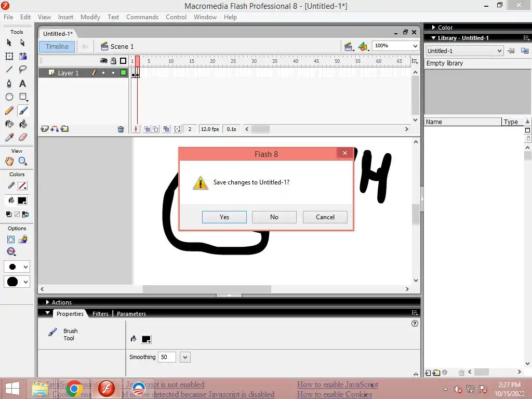532x399 pixels.
Task: Toggle Center Frame button in timeline
Action: click(136, 129)
